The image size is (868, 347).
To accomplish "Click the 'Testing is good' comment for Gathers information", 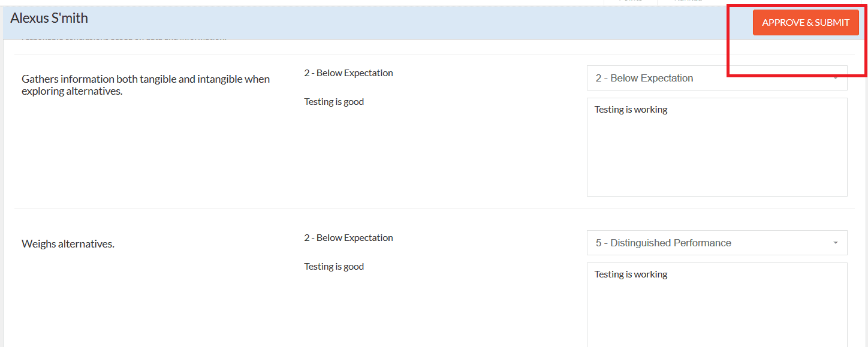I will [x=334, y=102].
